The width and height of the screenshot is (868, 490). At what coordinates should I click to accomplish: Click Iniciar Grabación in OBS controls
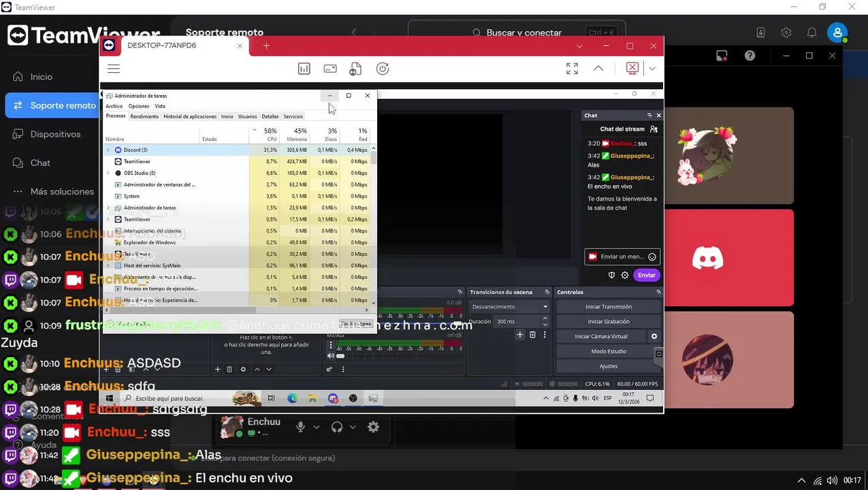coord(609,322)
